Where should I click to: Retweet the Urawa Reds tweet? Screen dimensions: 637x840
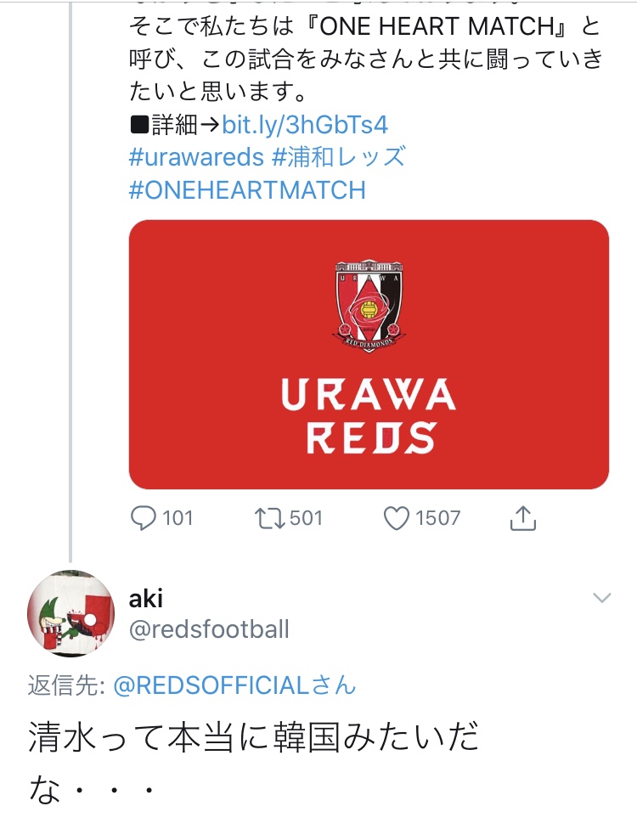point(272,517)
